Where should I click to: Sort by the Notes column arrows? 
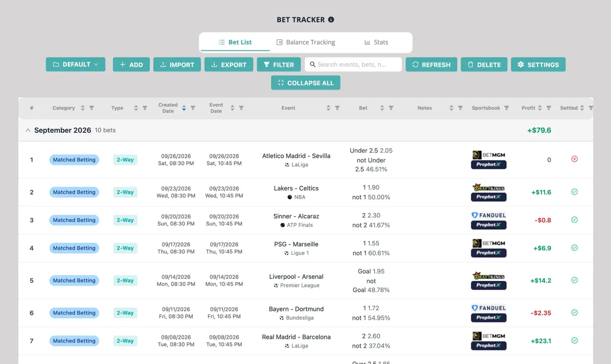click(x=451, y=108)
